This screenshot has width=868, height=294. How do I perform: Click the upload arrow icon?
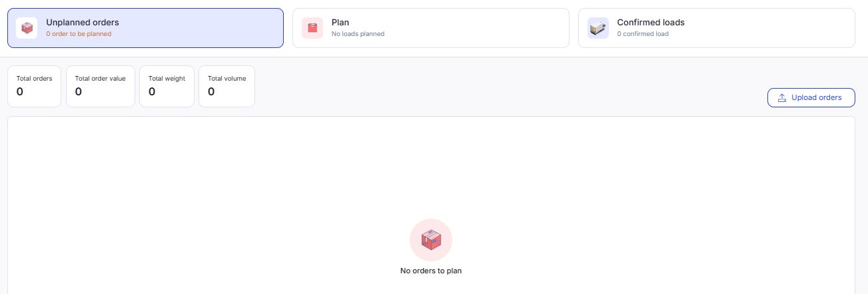[782, 98]
